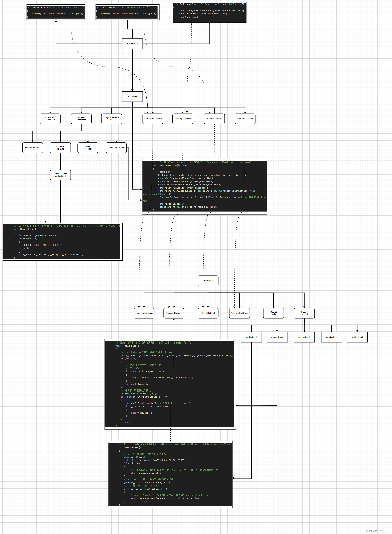Click the NewConnection code block
The width and height of the screenshot is (392, 534).
click(x=204, y=186)
